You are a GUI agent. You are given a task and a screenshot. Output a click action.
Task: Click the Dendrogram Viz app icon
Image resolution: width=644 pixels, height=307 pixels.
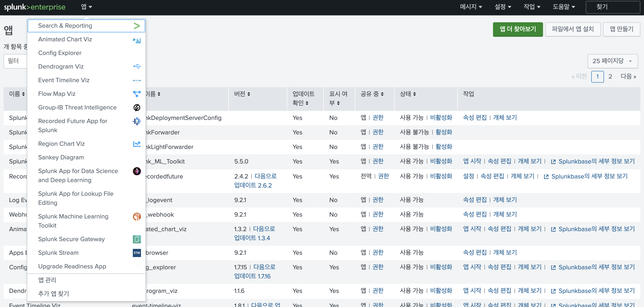tap(137, 66)
